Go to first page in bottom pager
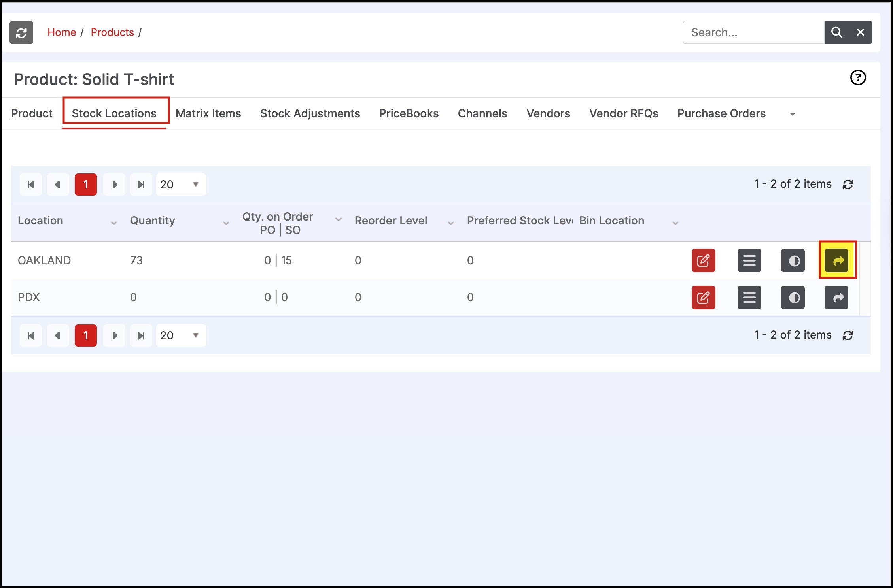Screen dimensions: 893x588 coord(31,335)
